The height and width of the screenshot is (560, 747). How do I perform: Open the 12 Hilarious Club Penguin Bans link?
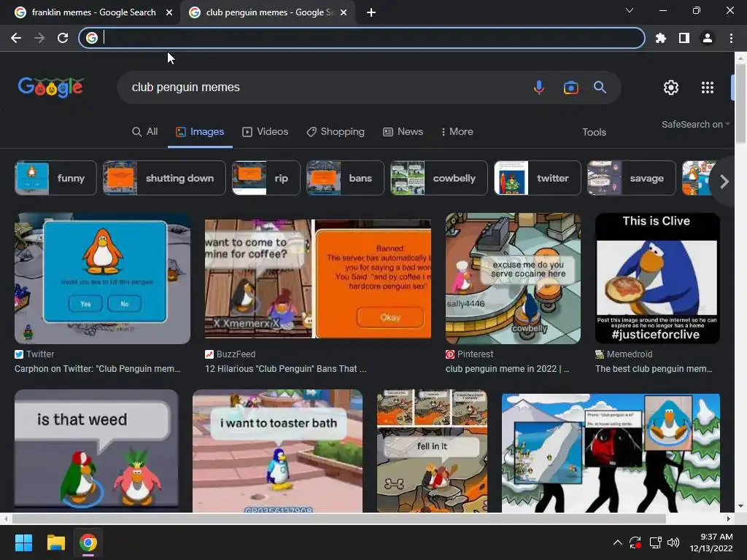(x=286, y=368)
